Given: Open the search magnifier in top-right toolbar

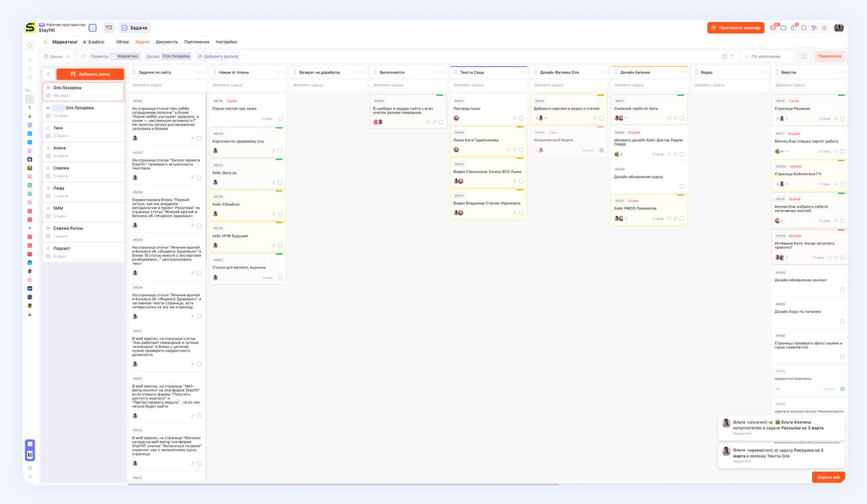Looking at the screenshot, I should pyautogui.click(x=804, y=28).
